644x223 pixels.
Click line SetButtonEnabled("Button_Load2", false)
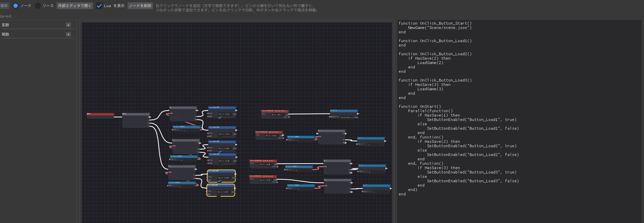point(473,154)
